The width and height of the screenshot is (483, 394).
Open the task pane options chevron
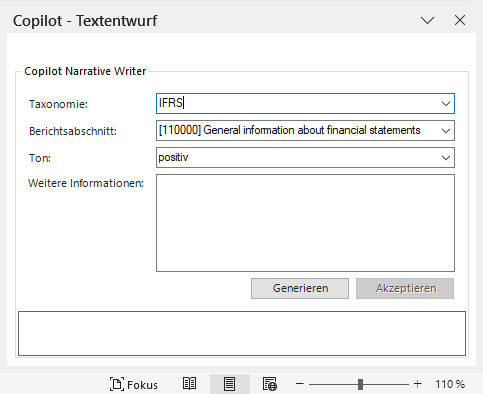coord(427,20)
